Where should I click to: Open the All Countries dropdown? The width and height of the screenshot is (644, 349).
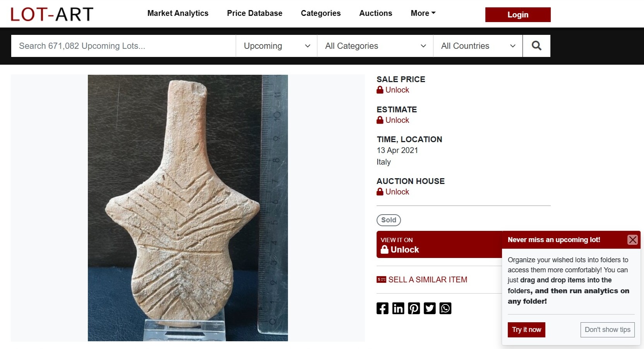click(x=478, y=46)
